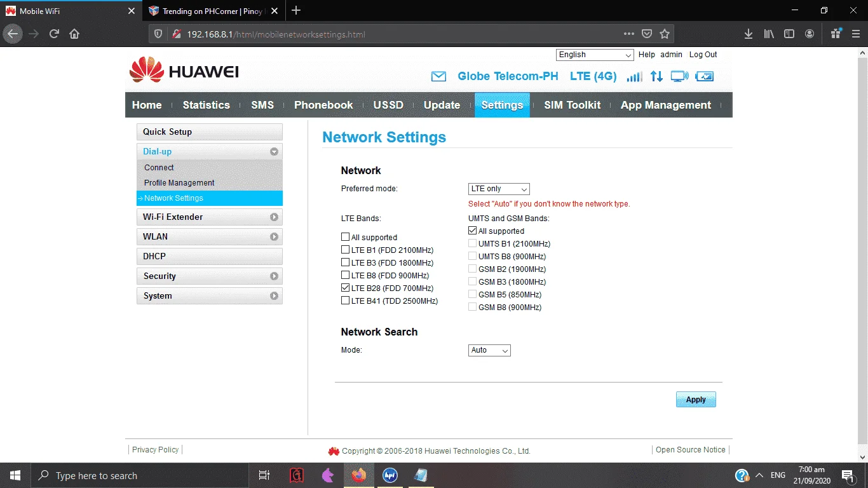Open the Firefox Library icon
The width and height of the screenshot is (868, 488).
769,34
